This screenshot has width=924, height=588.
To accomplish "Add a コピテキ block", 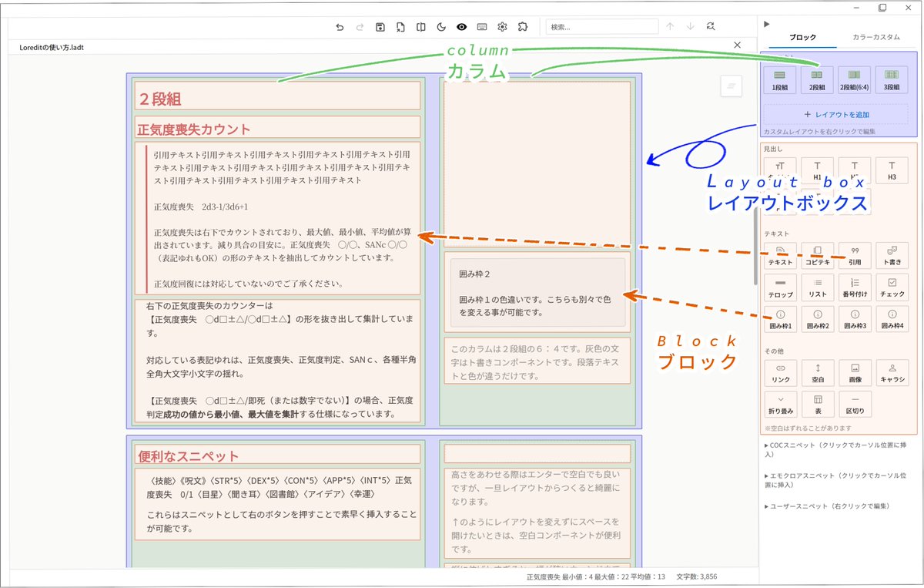I will pyautogui.click(x=817, y=256).
